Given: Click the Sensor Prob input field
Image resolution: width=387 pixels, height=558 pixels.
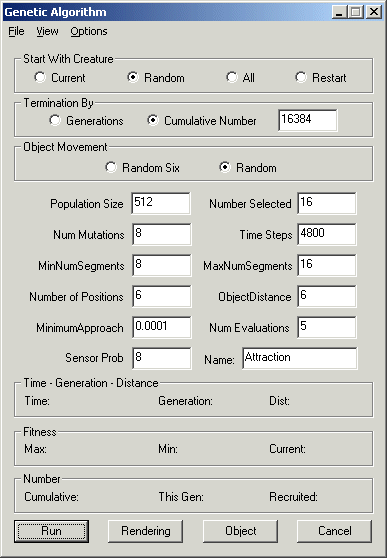Looking at the screenshot, I should tap(162, 358).
